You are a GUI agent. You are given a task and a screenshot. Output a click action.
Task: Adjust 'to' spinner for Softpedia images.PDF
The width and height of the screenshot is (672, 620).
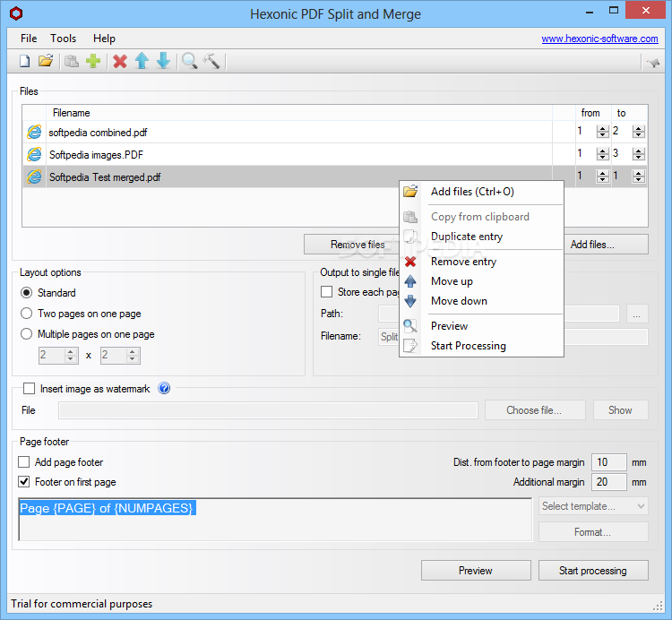[x=639, y=154]
